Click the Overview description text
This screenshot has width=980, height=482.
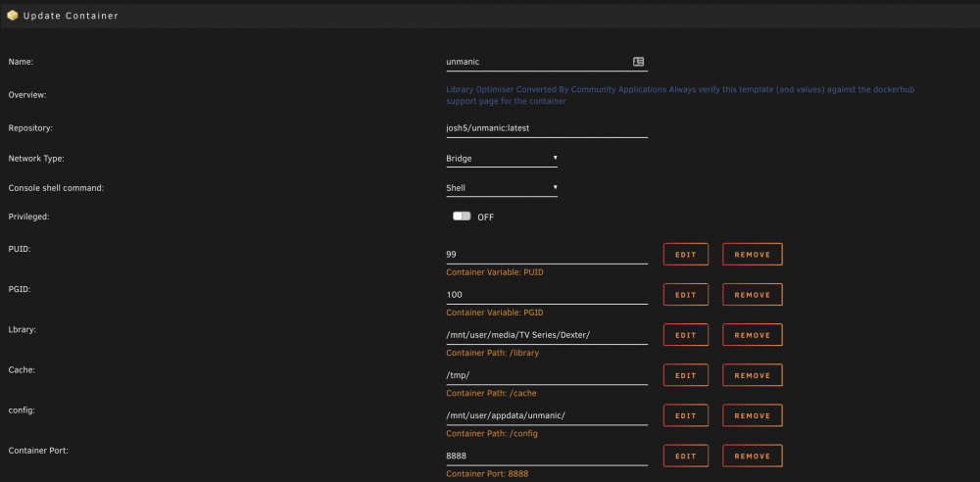(680, 95)
